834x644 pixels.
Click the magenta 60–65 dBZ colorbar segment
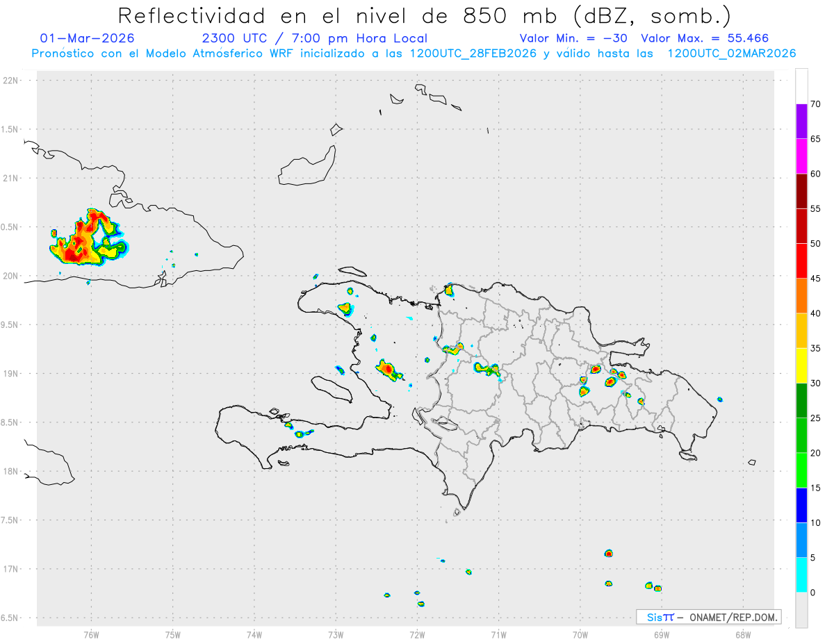(x=801, y=156)
